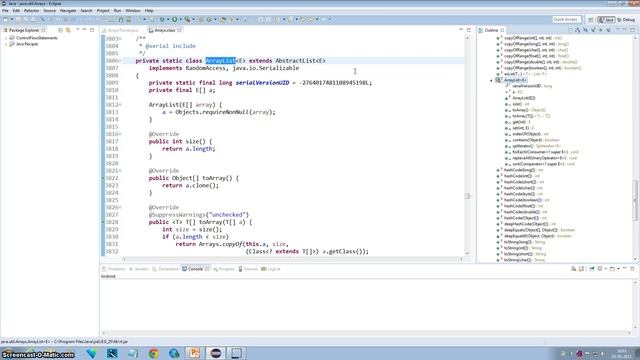This screenshot has width=640, height=360.
Task: Open the File menu
Action: (x=5, y=11)
